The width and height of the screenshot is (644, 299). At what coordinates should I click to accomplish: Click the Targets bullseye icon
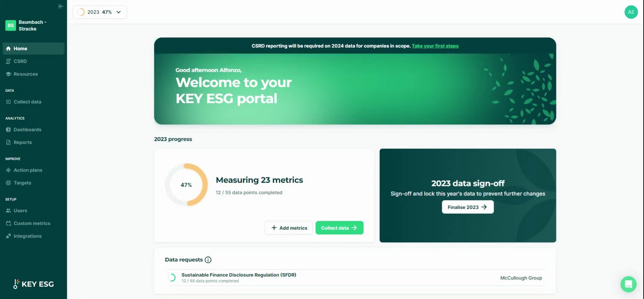click(8, 183)
